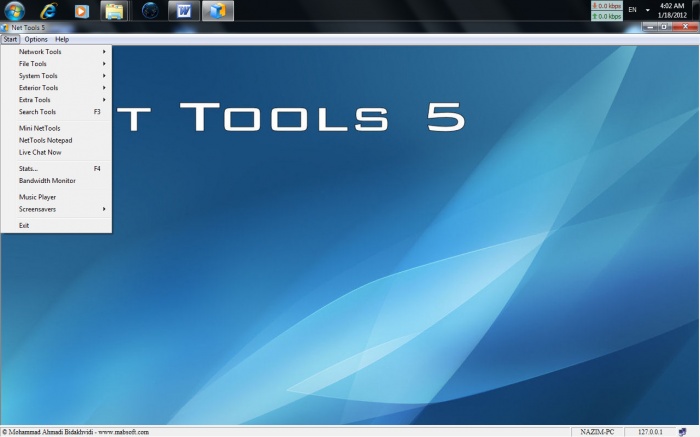Click the arrow beside System Tools
The height and width of the screenshot is (437, 700).
104,76
